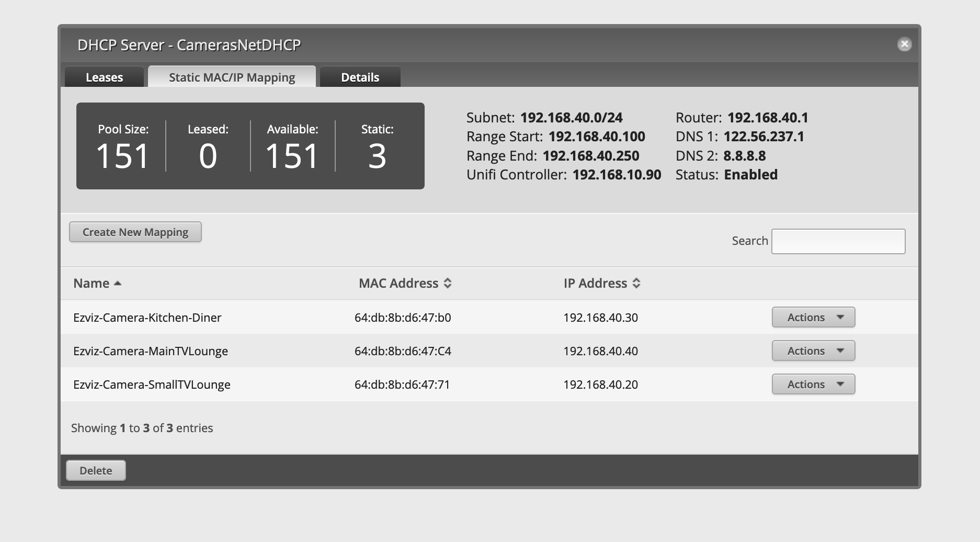Click MAC address 64:db:8b:d6:47:b0

(x=403, y=318)
